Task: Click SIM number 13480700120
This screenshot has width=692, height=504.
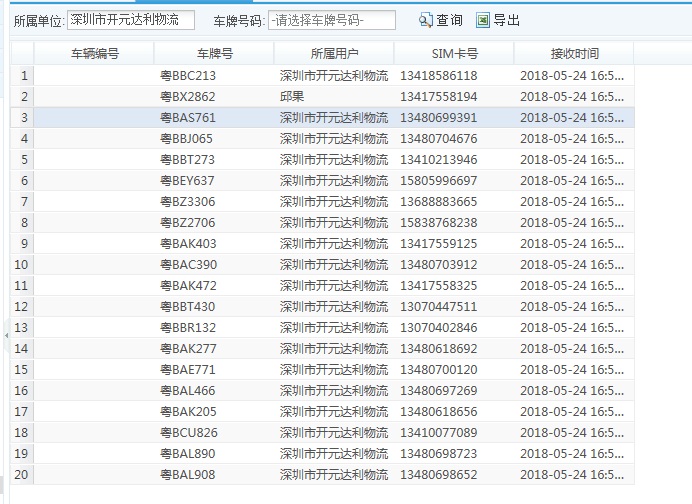Action: pyautogui.click(x=439, y=370)
